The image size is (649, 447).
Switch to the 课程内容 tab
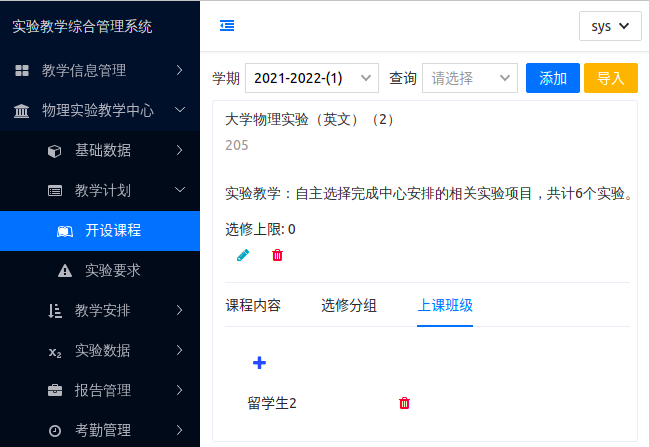253,306
